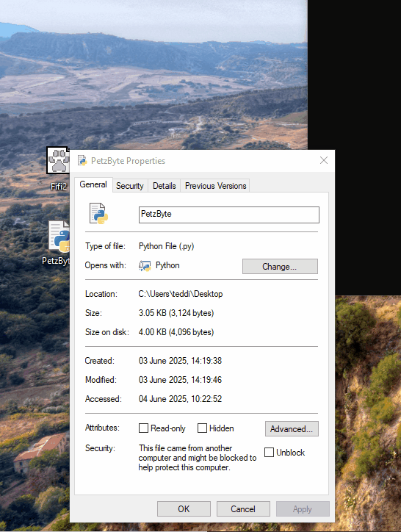Click the greyed Apply button
This screenshot has height=532, width=401.
[x=303, y=509]
